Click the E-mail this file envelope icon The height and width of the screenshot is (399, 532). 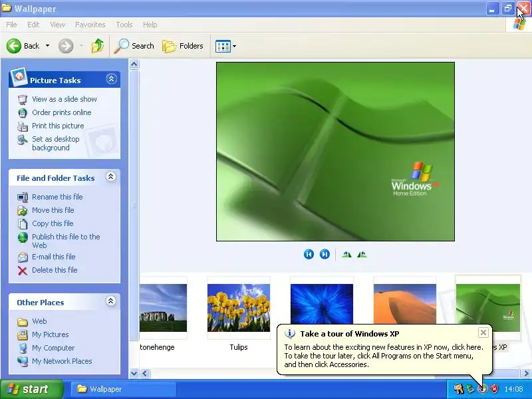pos(23,257)
